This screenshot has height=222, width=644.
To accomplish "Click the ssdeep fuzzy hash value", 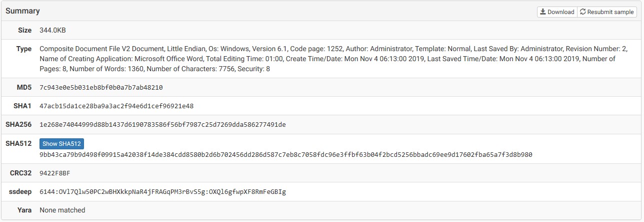I will click(162, 192).
